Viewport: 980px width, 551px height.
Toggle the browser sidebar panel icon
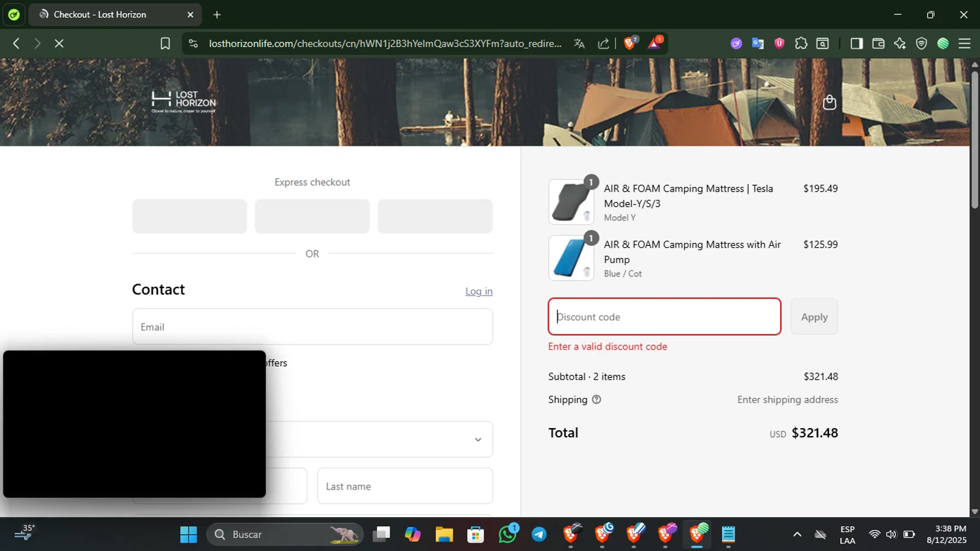tap(857, 43)
